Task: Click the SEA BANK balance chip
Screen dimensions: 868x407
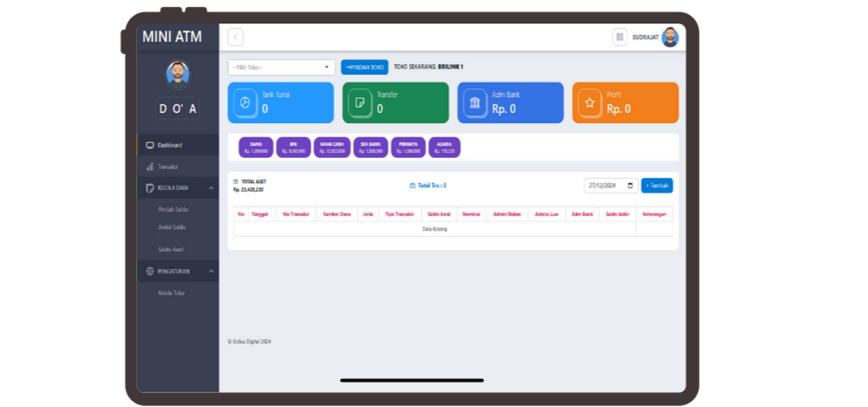Action: (x=371, y=148)
